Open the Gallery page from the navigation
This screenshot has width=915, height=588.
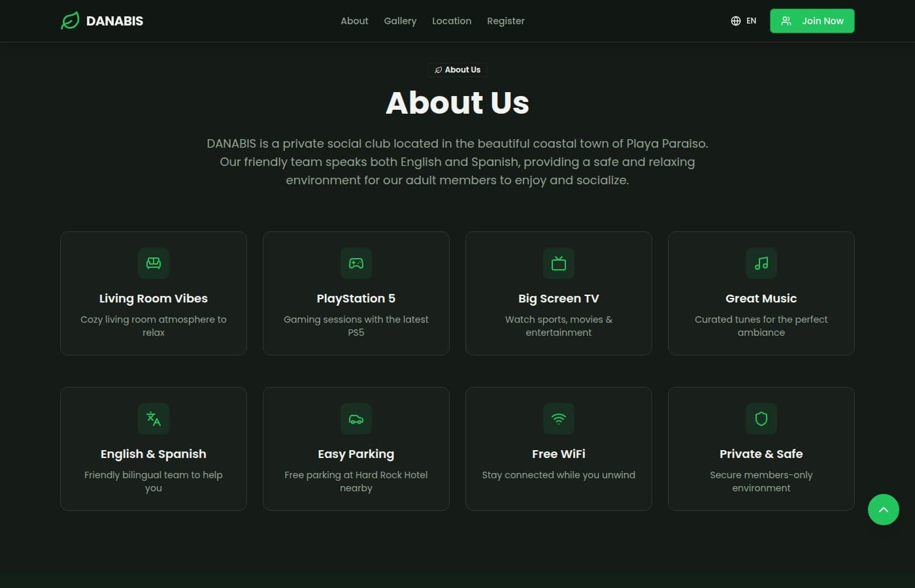coord(400,20)
